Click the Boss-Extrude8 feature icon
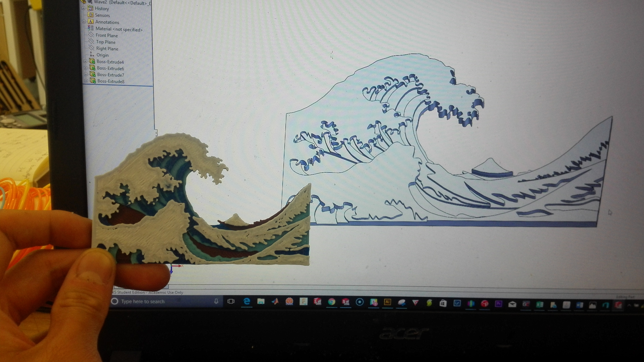Image resolution: width=644 pixels, height=362 pixels. pos(93,81)
